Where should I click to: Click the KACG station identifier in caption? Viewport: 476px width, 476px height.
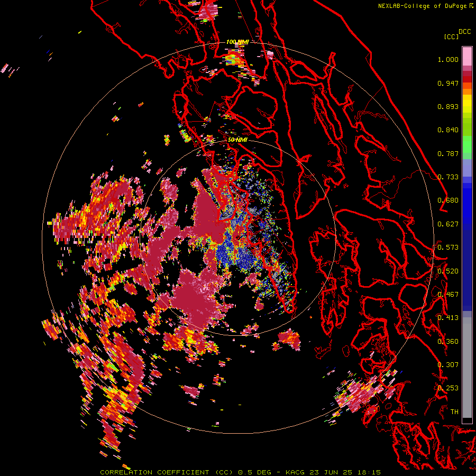(x=295, y=472)
